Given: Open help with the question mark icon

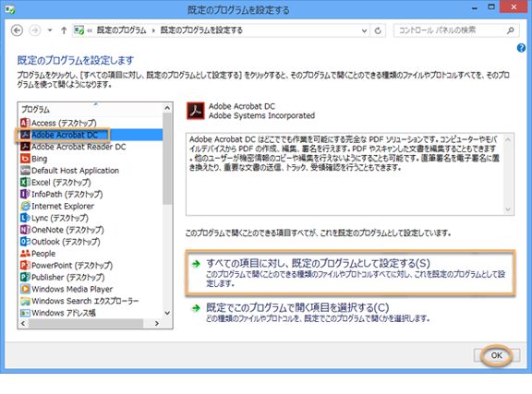Looking at the screenshot, I should [x=521, y=48].
